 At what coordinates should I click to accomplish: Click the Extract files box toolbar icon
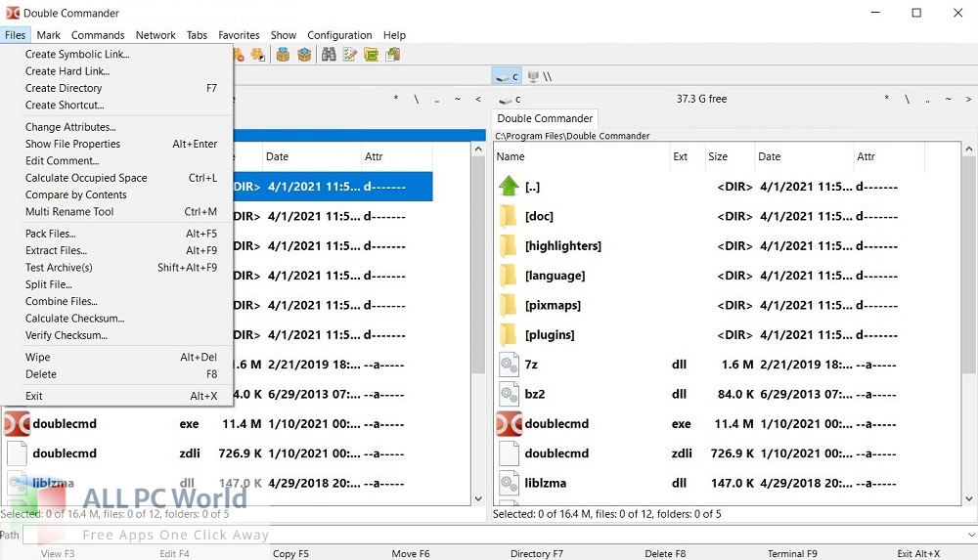click(x=304, y=55)
